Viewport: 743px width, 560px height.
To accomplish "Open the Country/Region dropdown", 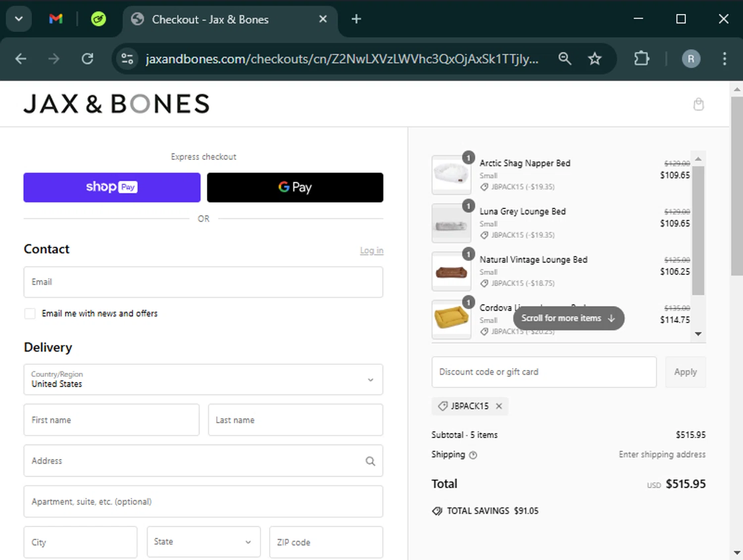I will [203, 379].
